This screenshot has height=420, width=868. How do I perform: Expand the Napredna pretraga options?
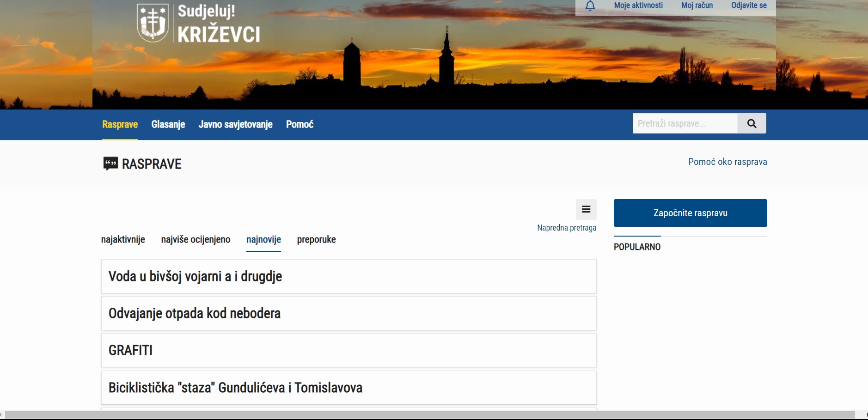pos(566,228)
